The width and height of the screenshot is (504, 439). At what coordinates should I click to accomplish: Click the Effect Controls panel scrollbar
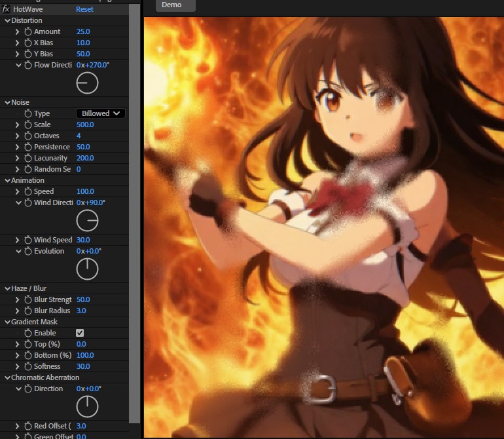pyautogui.click(x=134, y=214)
